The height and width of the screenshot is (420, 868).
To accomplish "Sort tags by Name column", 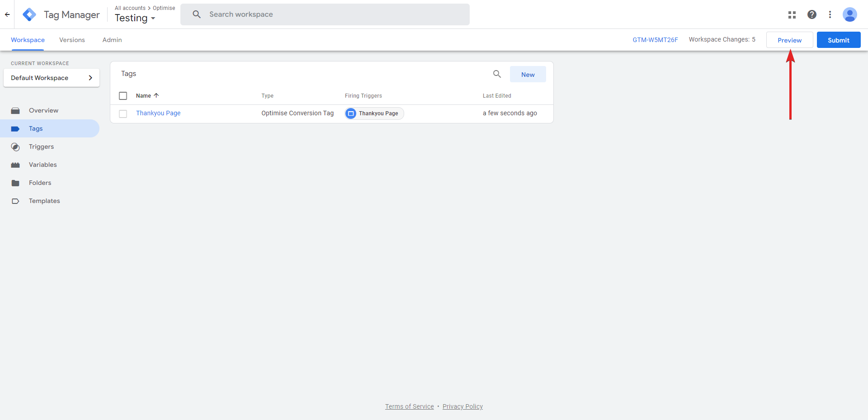I will (x=144, y=96).
